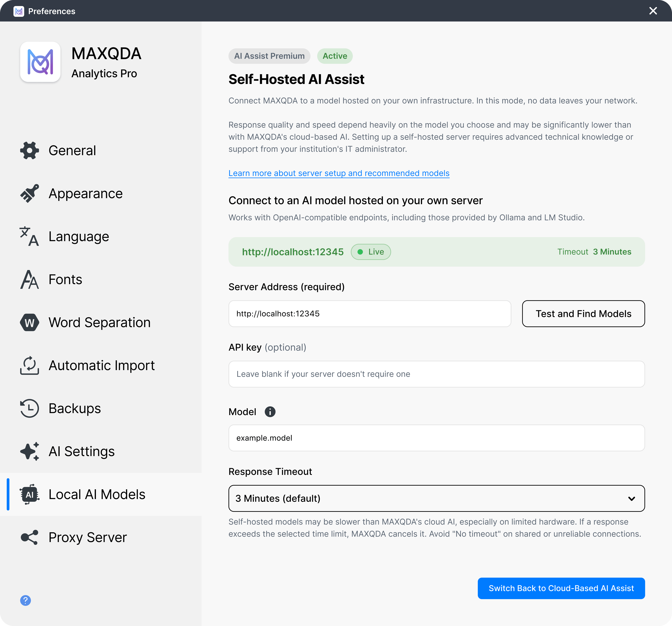Click the Active status badge
The width and height of the screenshot is (672, 626).
[335, 56]
